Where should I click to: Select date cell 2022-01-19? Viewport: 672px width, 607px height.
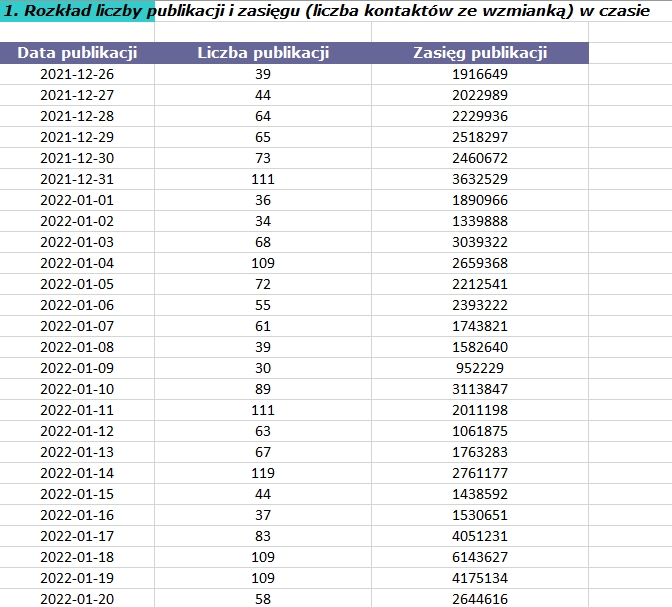pos(77,578)
